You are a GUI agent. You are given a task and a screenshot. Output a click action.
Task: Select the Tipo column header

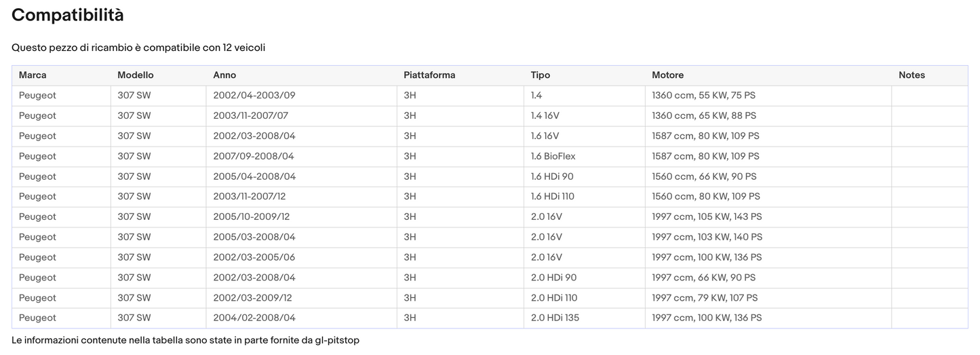pyautogui.click(x=541, y=75)
